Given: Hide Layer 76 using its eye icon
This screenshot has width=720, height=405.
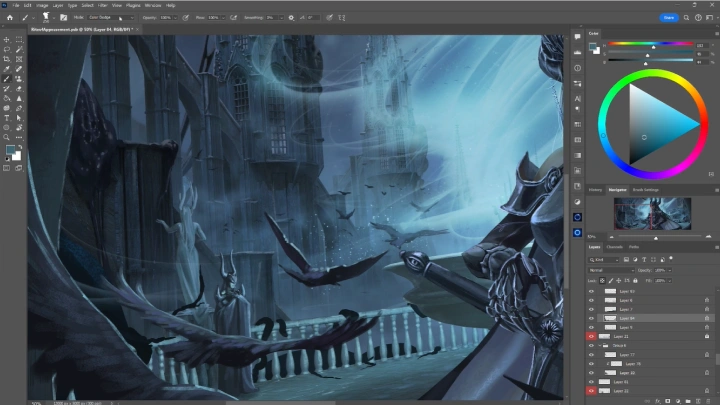Looking at the screenshot, I should pos(591,364).
